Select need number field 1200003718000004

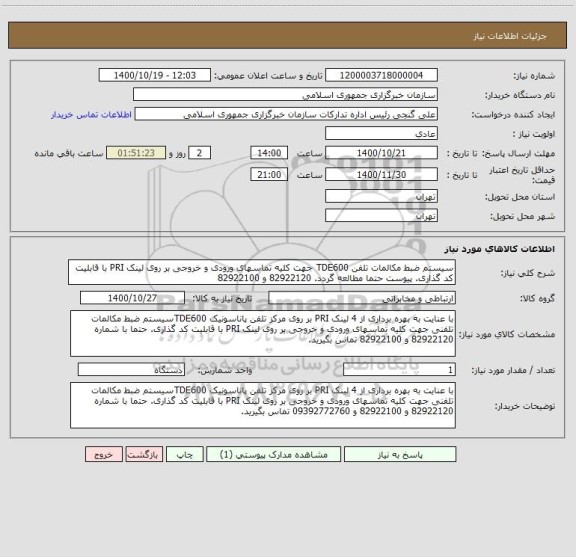coord(381,75)
